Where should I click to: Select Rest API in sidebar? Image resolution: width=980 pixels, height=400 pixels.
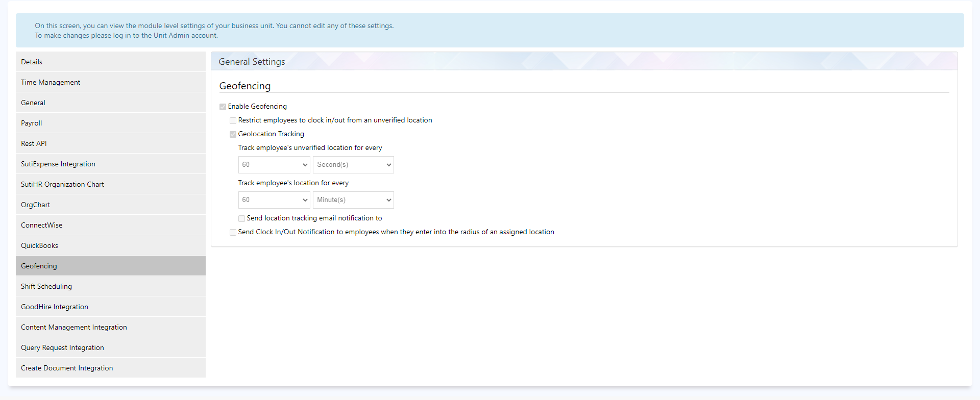coord(34,143)
